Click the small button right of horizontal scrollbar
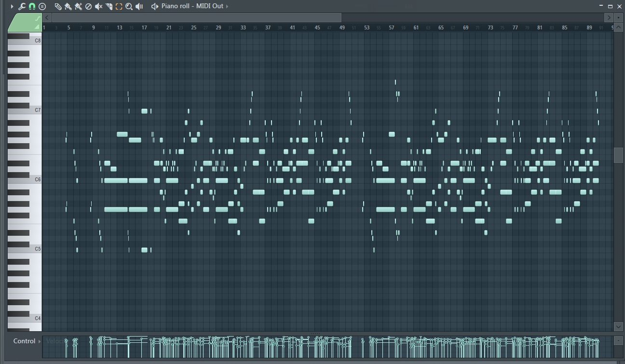This screenshot has width=625, height=364. (618, 18)
